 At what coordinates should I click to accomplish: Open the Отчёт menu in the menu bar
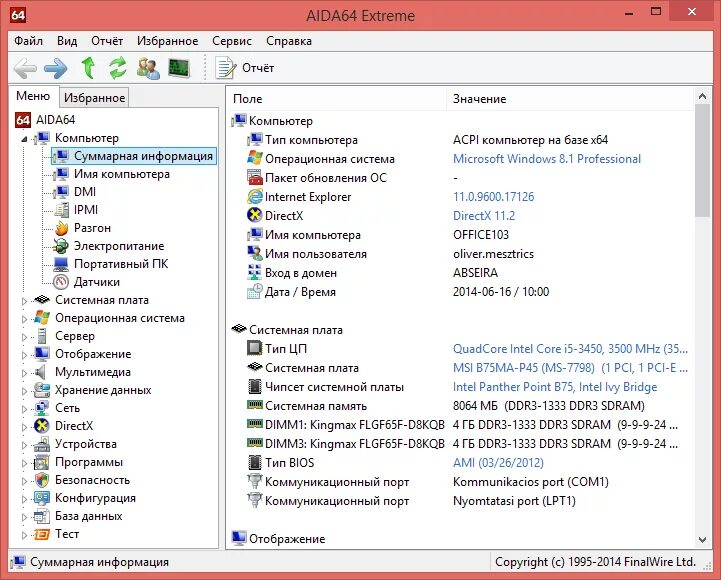tap(107, 41)
